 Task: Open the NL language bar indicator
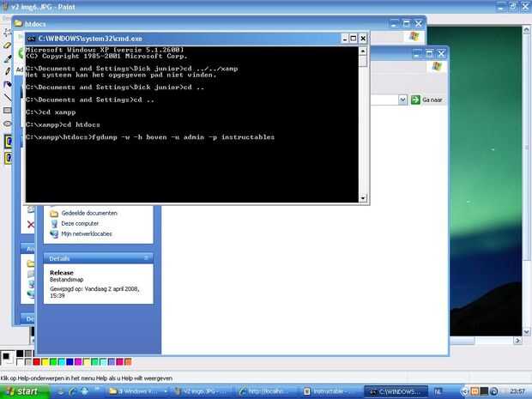tap(438, 391)
